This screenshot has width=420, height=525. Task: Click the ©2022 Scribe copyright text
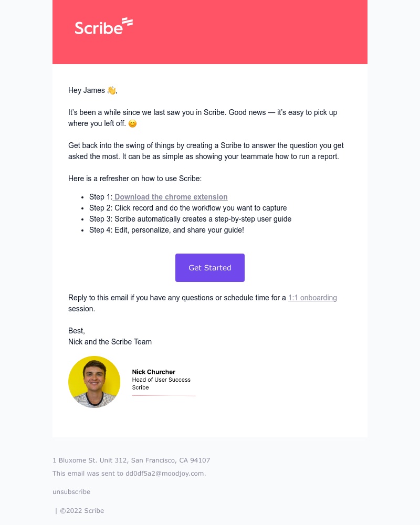click(x=81, y=511)
